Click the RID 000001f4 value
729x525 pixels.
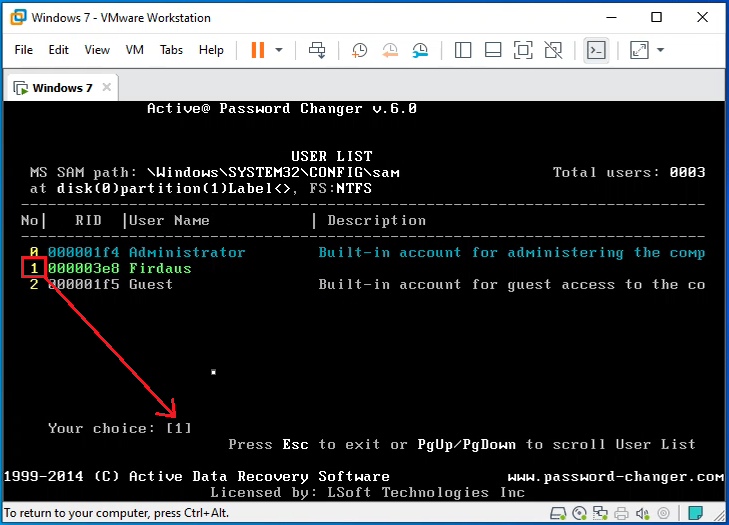click(x=84, y=253)
